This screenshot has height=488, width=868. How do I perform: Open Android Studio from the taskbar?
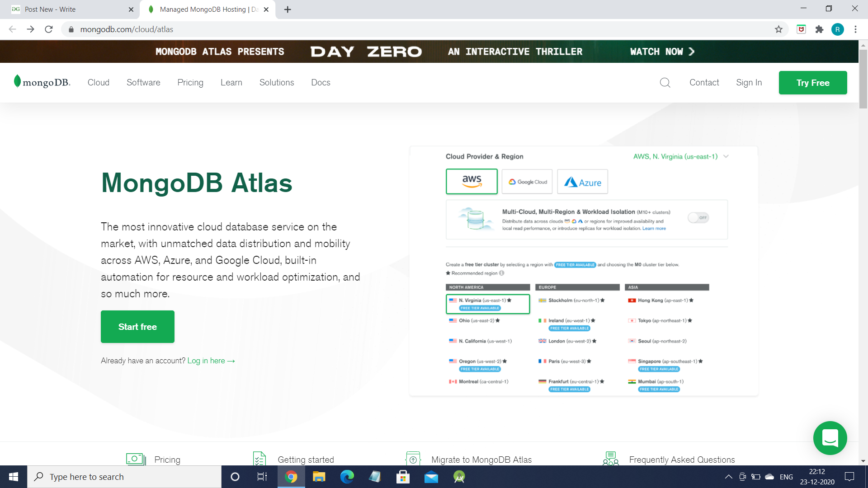point(459,477)
